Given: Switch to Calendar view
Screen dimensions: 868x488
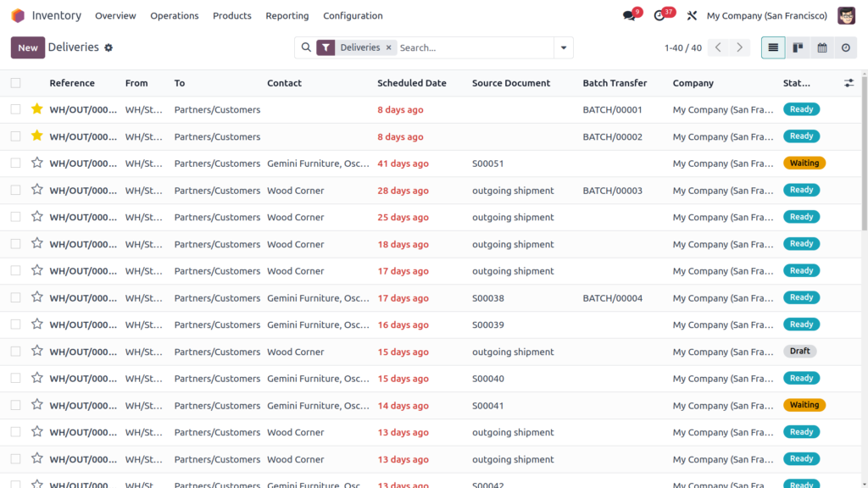Looking at the screenshot, I should click(821, 47).
